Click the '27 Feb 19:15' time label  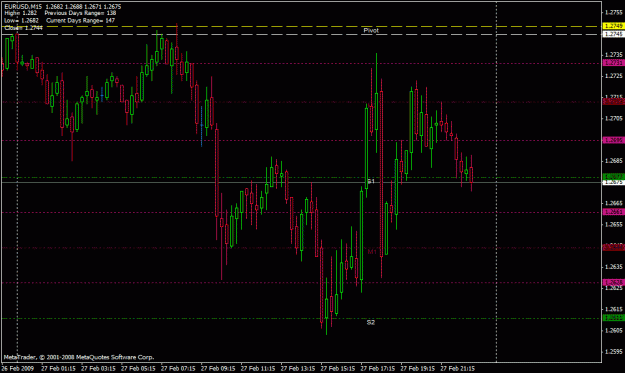pyautogui.click(x=418, y=369)
